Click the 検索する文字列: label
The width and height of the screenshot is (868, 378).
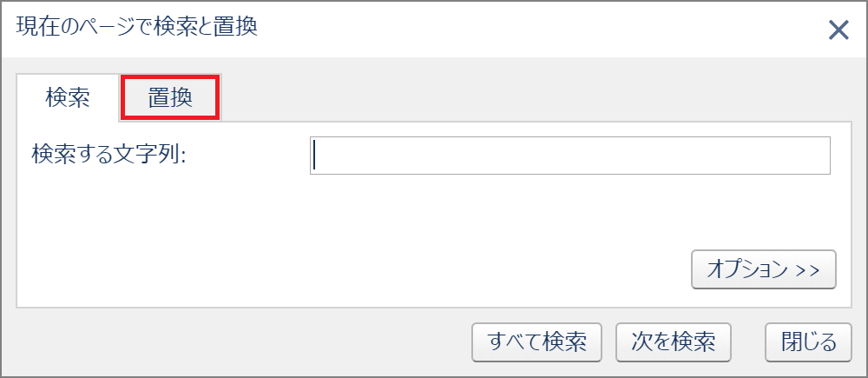click(x=108, y=154)
